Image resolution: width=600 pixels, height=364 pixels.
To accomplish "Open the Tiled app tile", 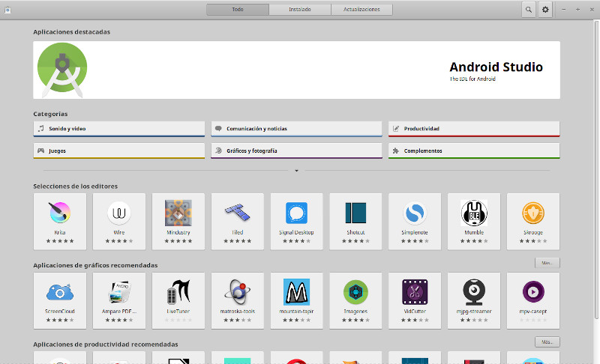I will pos(237,222).
